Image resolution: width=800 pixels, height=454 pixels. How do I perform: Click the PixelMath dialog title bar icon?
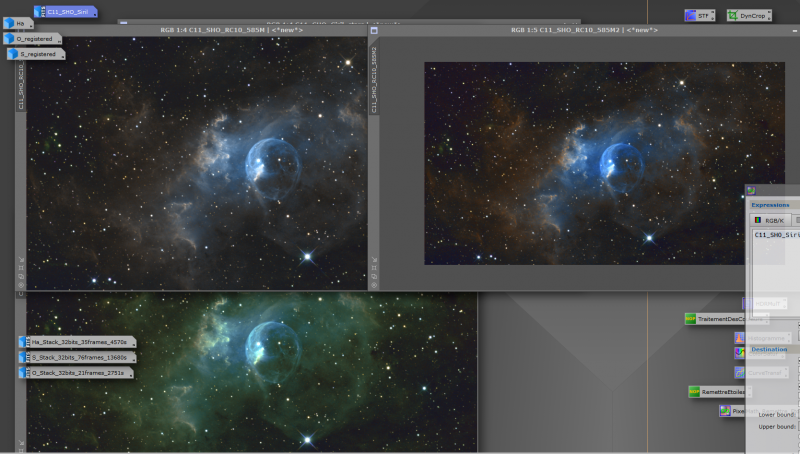coord(751,191)
